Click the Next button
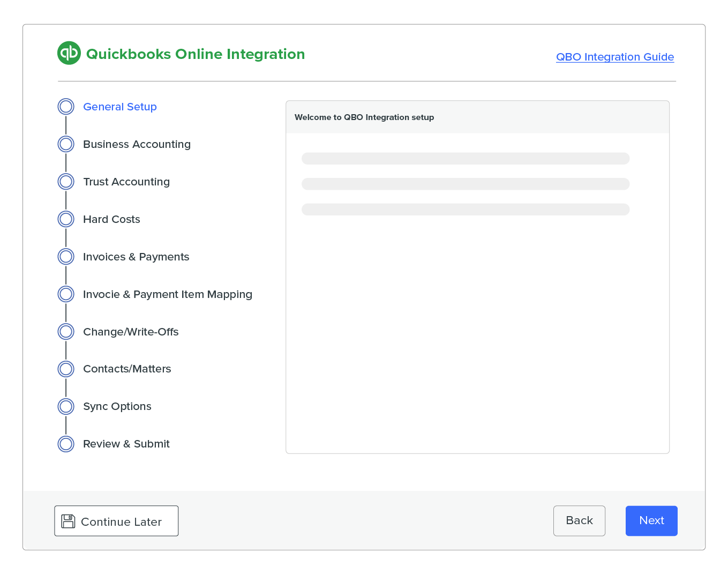Image resolution: width=728 pixels, height=574 pixels. tap(651, 520)
